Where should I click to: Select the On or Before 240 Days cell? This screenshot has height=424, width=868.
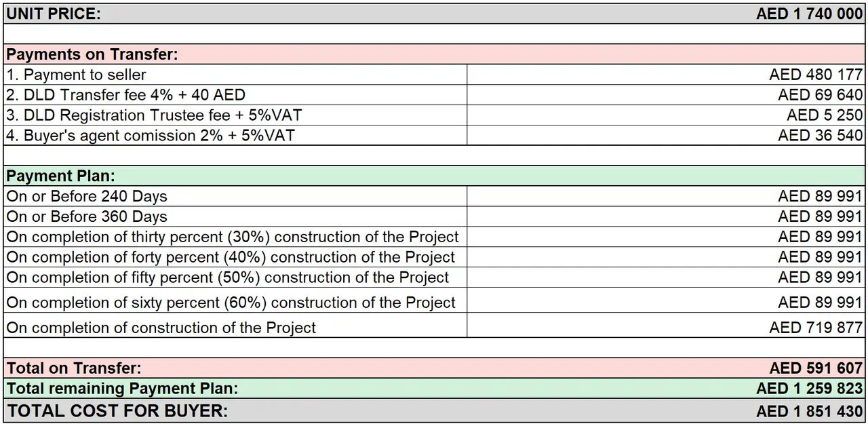click(235, 197)
